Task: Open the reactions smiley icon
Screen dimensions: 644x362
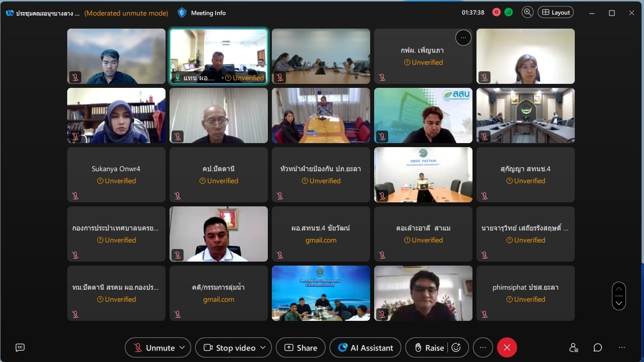Action: (x=456, y=347)
